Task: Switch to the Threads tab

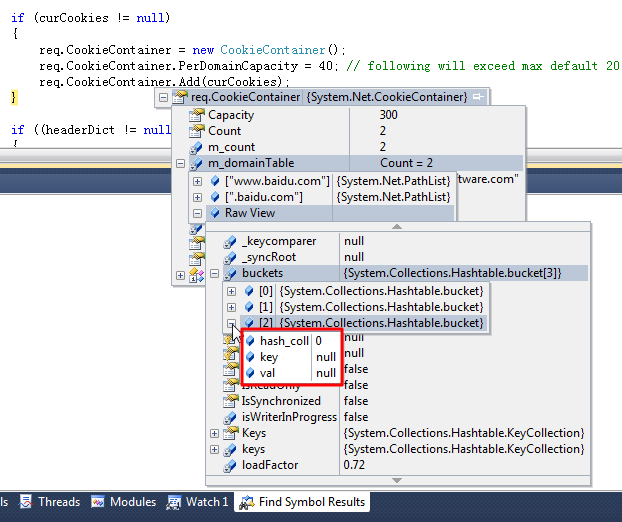Action: point(50,502)
